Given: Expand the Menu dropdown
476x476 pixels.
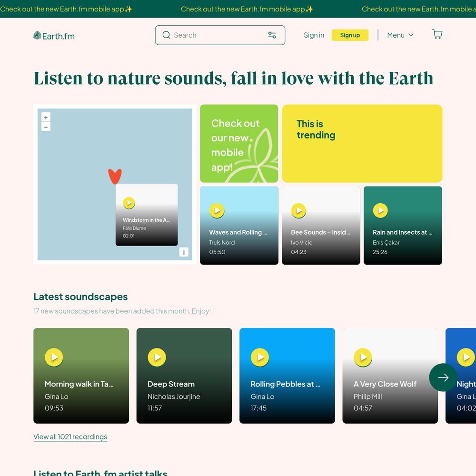Looking at the screenshot, I should 400,35.
